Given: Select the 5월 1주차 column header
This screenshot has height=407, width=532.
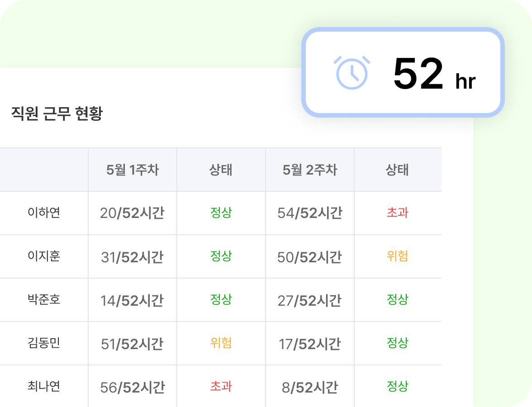Looking at the screenshot, I should (133, 170).
